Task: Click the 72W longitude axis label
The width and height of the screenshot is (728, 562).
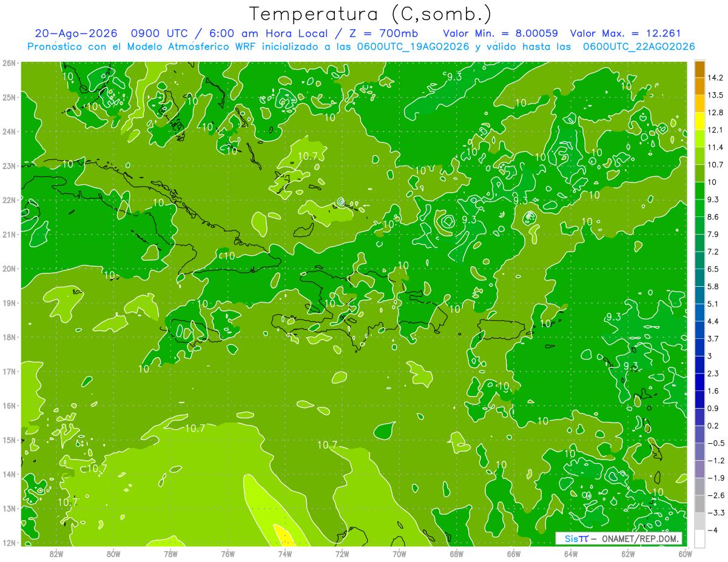Action: pos(342,554)
